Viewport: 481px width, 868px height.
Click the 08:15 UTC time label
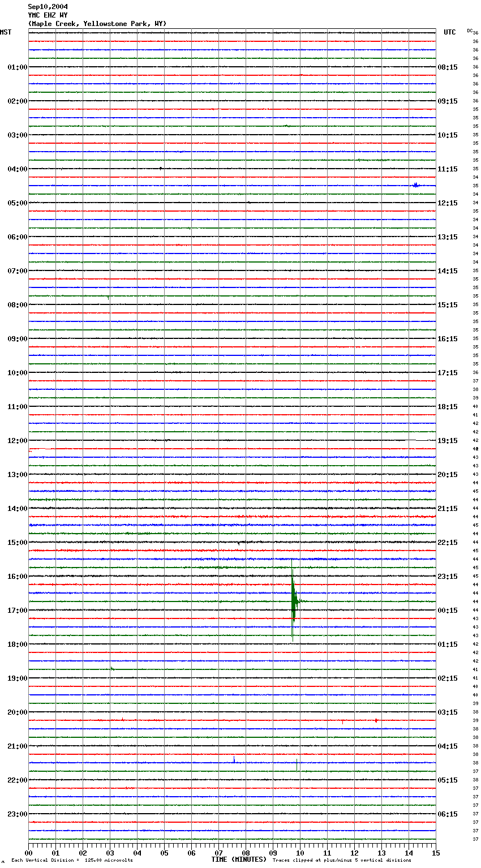pos(448,67)
